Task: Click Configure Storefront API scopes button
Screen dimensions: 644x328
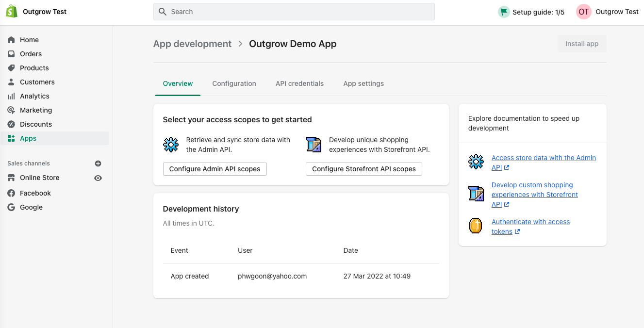Action: [364, 169]
